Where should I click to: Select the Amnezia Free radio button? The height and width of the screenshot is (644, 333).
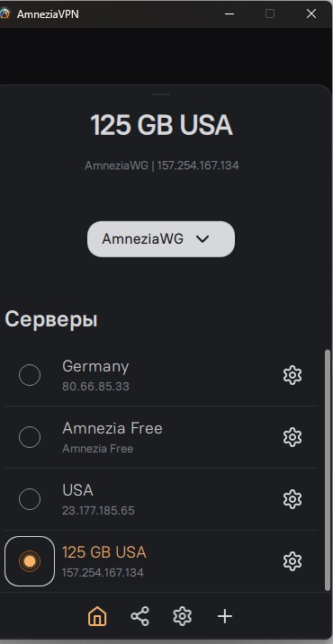tap(30, 437)
